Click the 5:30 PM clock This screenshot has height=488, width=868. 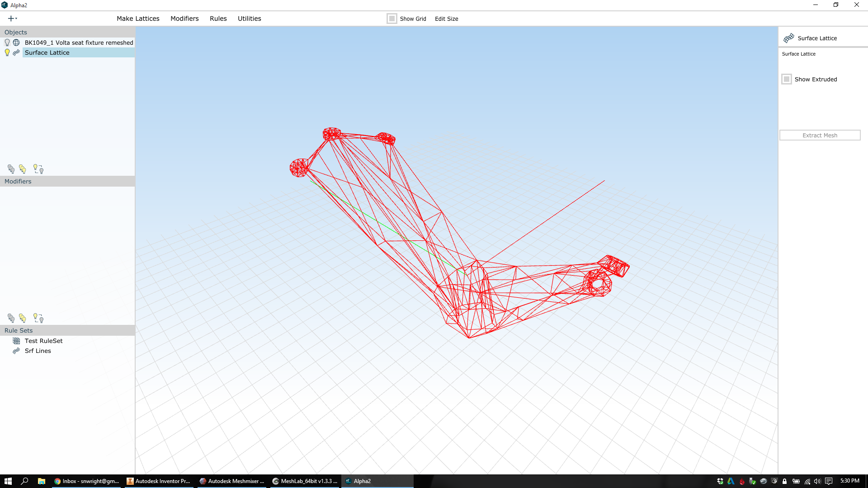850,481
